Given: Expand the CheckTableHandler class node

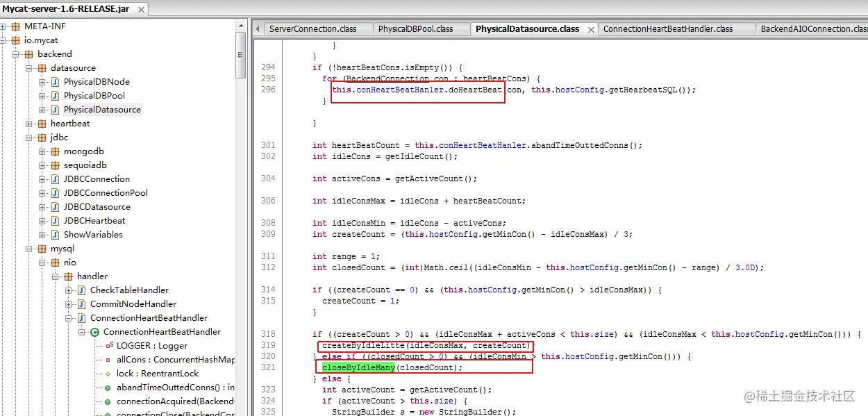Looking at the screenshot, I should pos(69,290).
